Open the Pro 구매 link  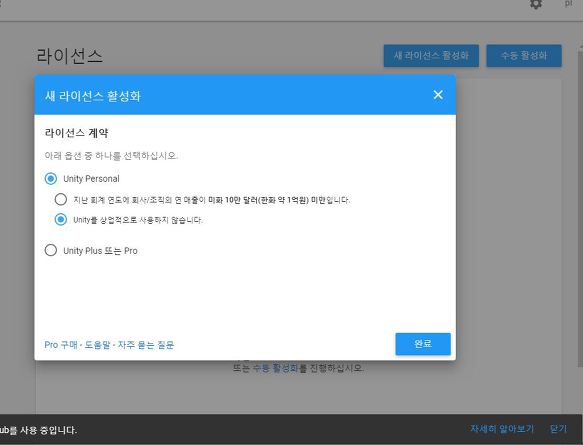(x=61, y=345)
